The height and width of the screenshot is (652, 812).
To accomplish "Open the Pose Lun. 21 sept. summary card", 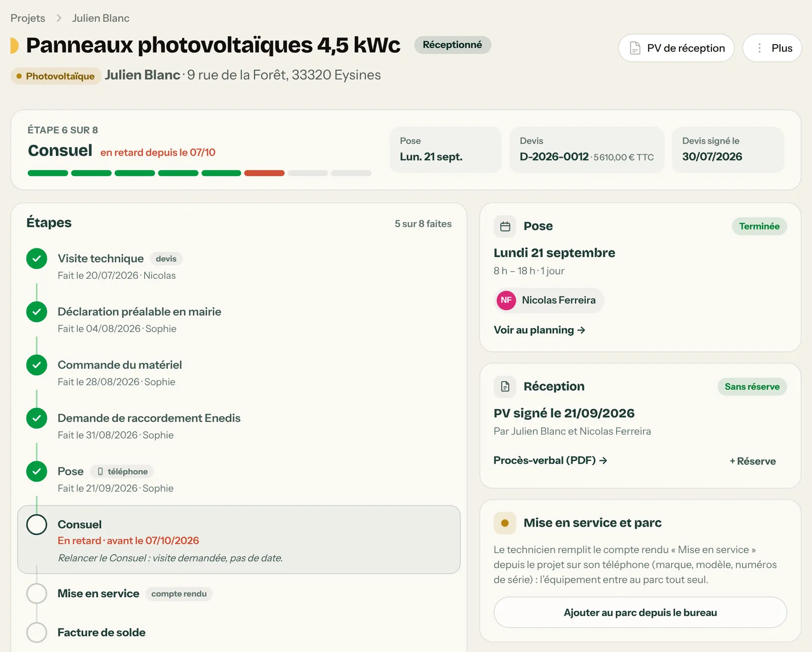I will tap(446, 150).
